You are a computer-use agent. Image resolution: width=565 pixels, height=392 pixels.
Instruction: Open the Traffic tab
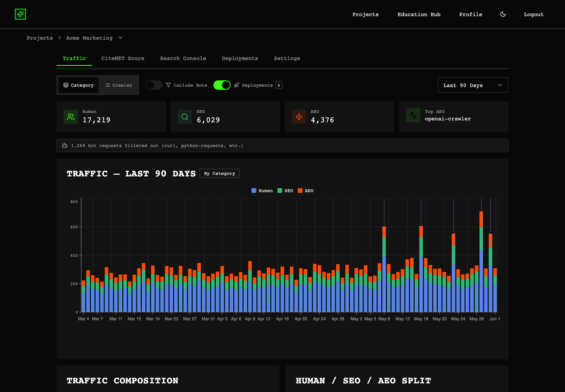pyautogui.click(x=74, y=58)
